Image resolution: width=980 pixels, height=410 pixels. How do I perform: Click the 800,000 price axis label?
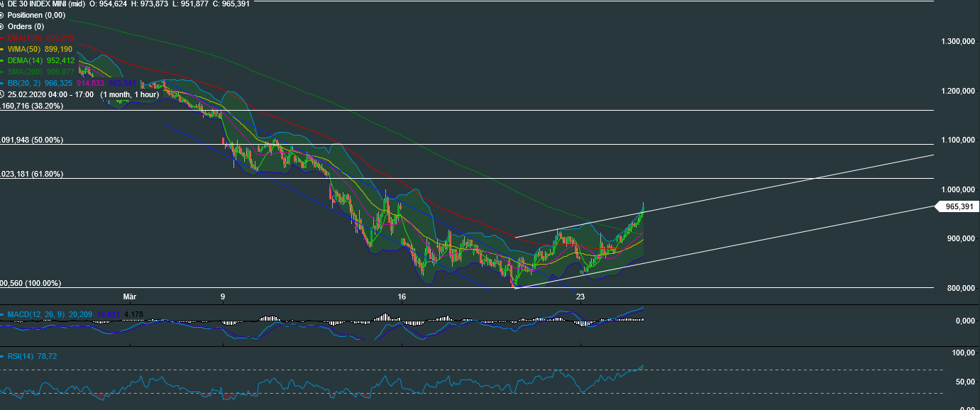[962, 288]
